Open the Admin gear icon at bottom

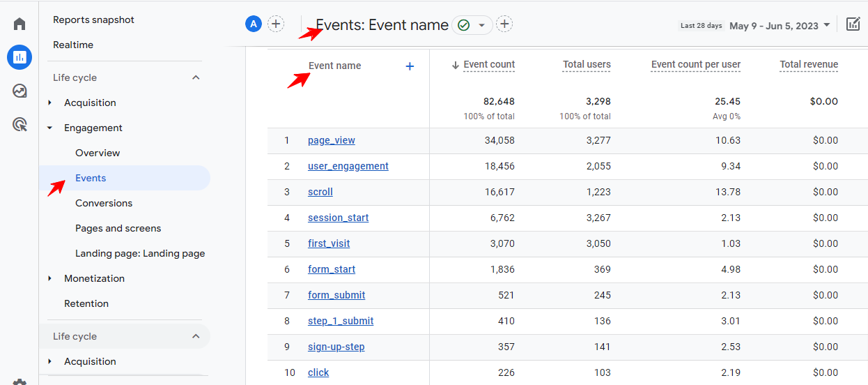click(x=20, y=382)
